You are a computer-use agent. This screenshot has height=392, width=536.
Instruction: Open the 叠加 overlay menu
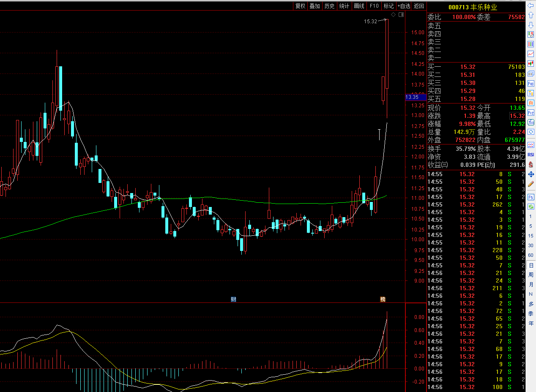click(314, 6)
